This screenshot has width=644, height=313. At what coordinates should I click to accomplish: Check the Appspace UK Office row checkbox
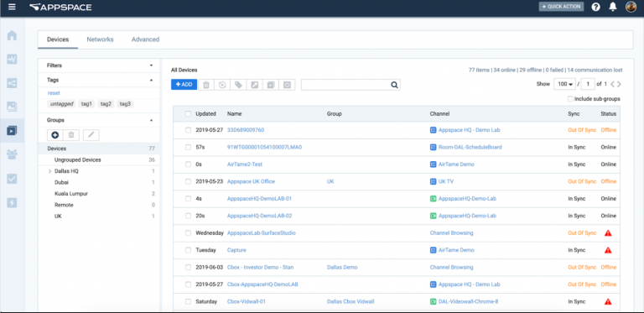point(188,181)
